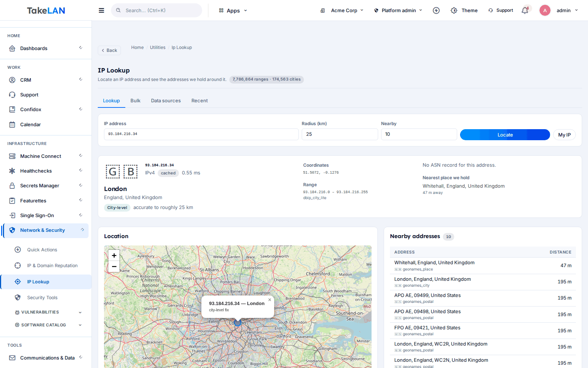The image size is (588, 368).
Task: Open the Acme Corp organization dropdown
Action: coord(342,10)
